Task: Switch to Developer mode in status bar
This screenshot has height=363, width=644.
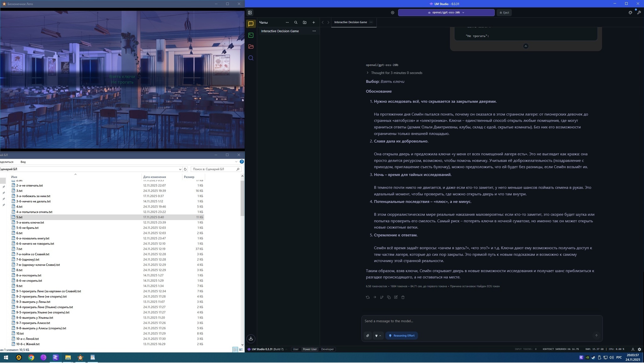Action: [327, 349]
